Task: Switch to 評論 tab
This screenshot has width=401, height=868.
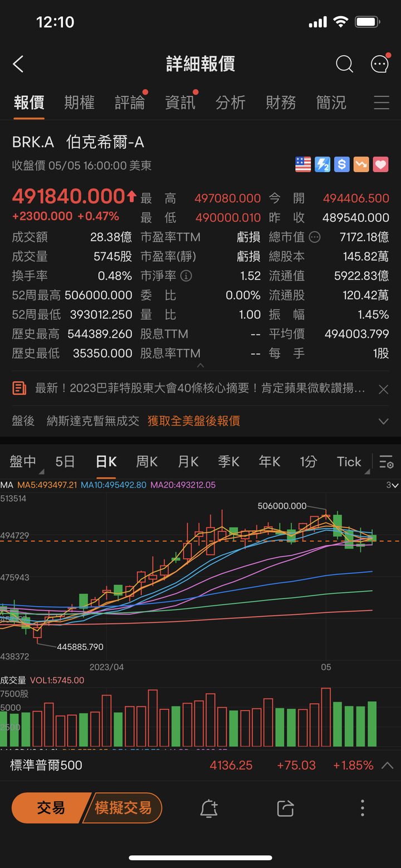Action: coord(130,103)
